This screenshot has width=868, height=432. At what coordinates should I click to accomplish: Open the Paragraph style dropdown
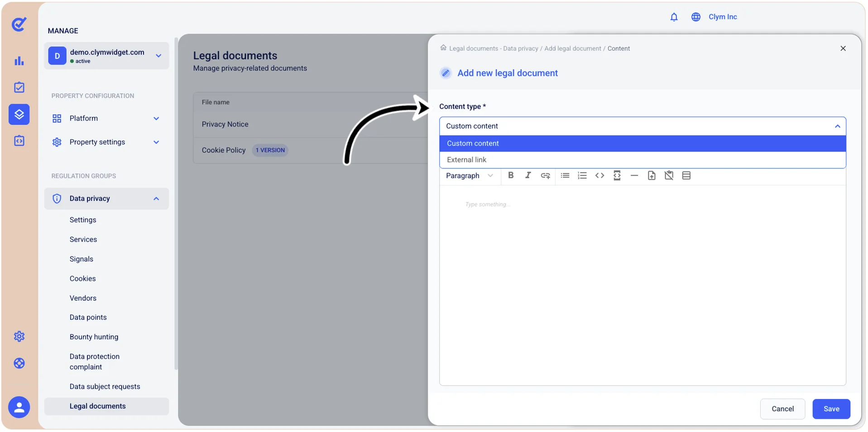click(470, 176)
